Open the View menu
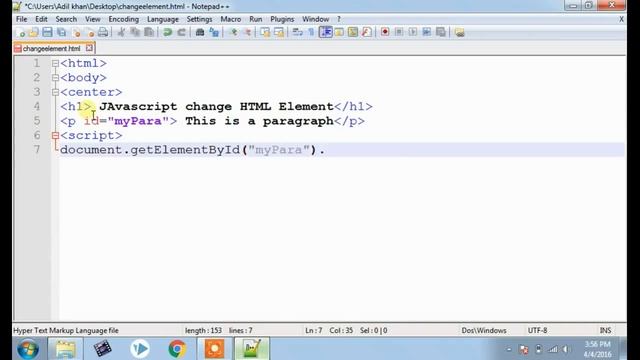 tap(93, 19)
